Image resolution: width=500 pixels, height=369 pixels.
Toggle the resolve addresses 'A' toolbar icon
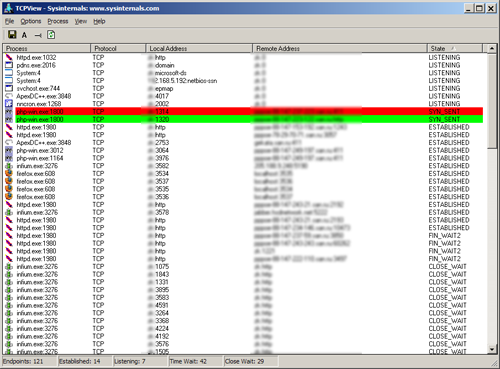[24, 35]
